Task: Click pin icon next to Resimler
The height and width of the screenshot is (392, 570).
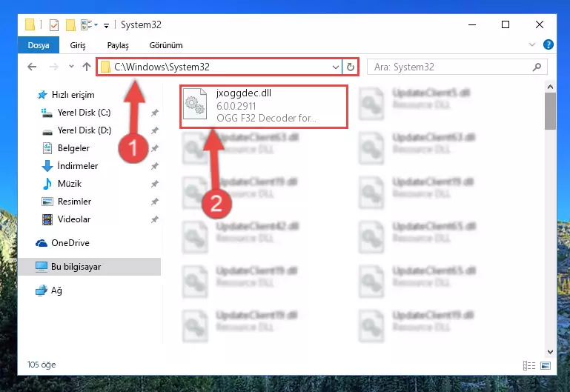Action: tap(155, 202)
